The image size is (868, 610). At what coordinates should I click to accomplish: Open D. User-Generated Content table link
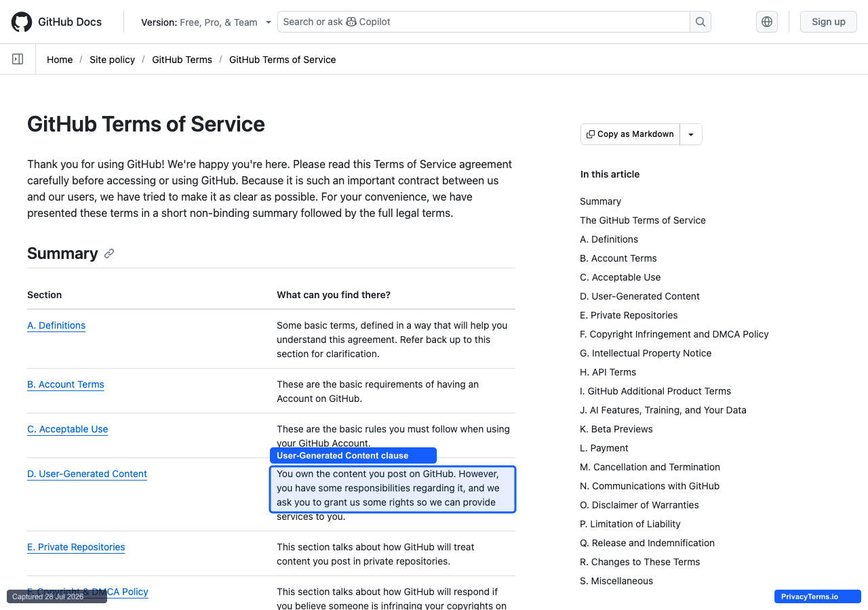click(x=87, y=474)
